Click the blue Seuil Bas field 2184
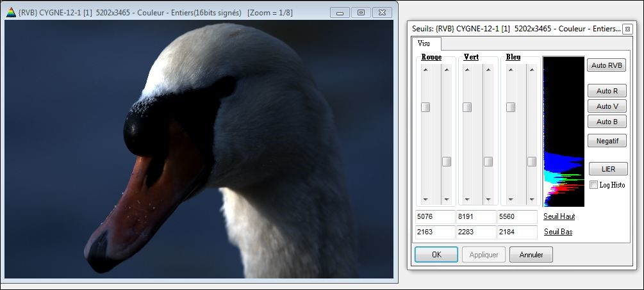 click(516, 231)
